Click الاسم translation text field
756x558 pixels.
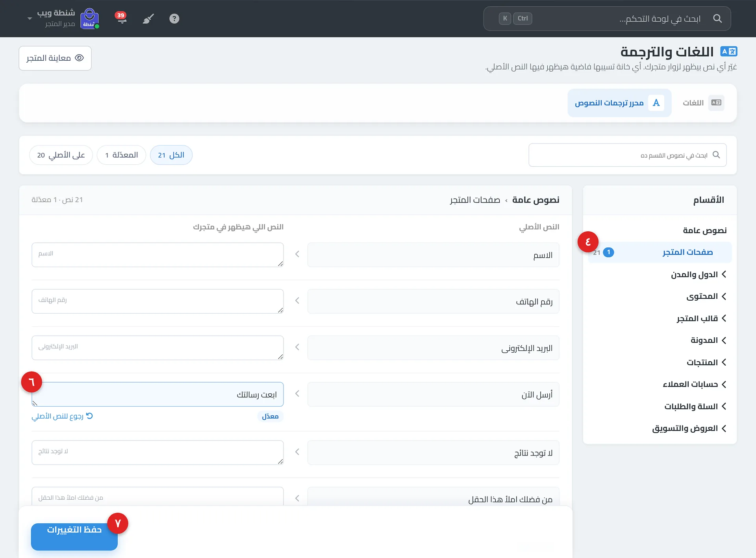[157, 255]
